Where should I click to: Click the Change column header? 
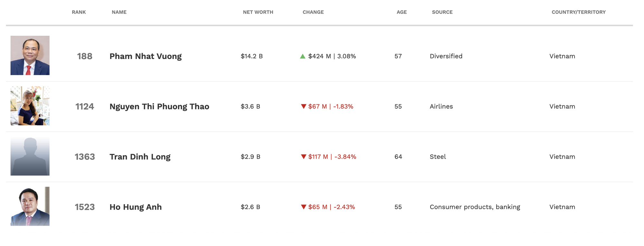click(x=313, y=12)
